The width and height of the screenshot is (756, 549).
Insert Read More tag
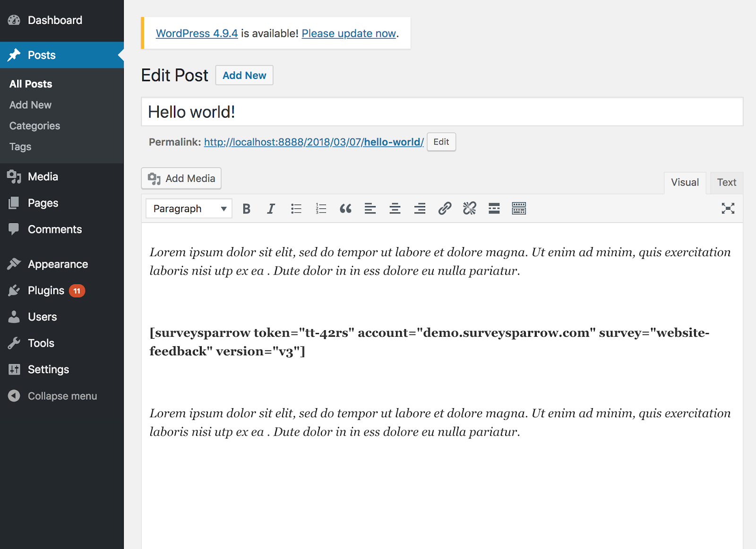(x=494, y=209)
